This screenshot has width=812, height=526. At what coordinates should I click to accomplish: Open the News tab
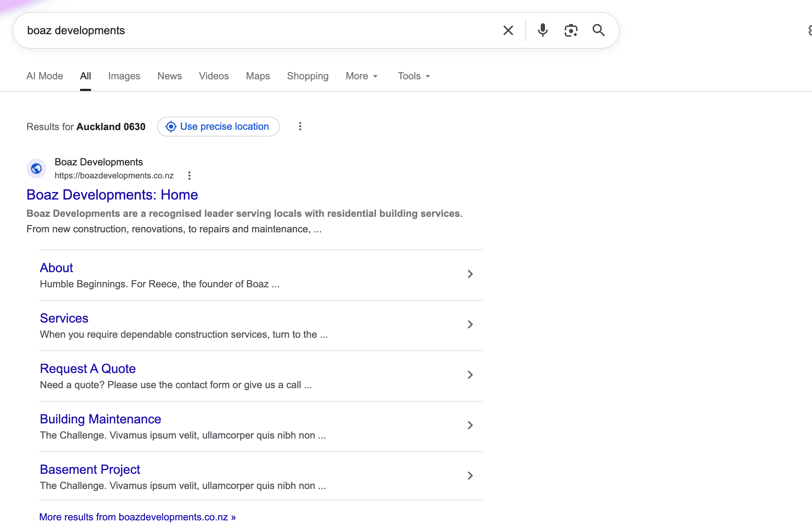[x=170, y=76]
